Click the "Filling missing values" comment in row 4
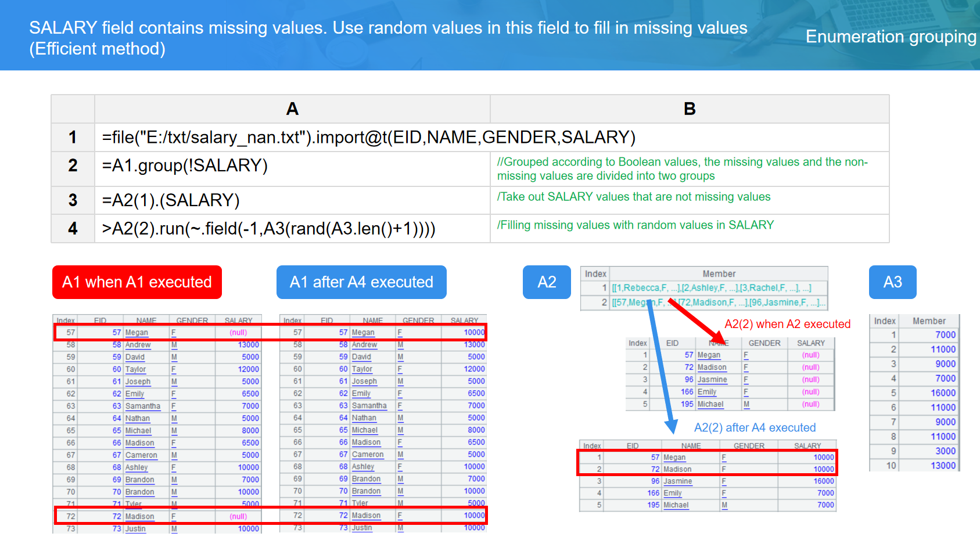 click(x=636, y=225)
